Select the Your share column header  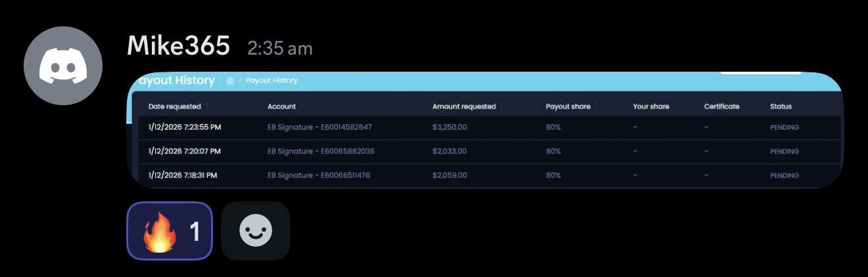click(x=651, y=107)
